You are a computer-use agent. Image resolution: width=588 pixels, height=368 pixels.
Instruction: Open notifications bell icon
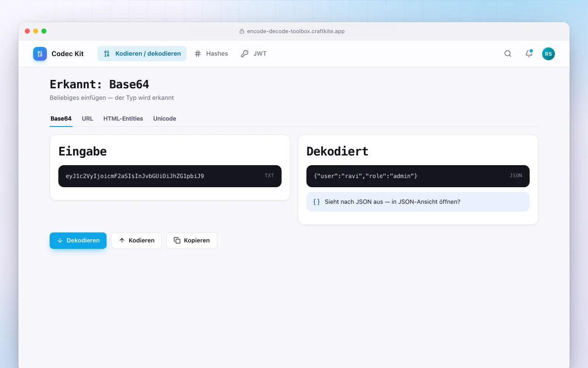(x=529, y=54)
